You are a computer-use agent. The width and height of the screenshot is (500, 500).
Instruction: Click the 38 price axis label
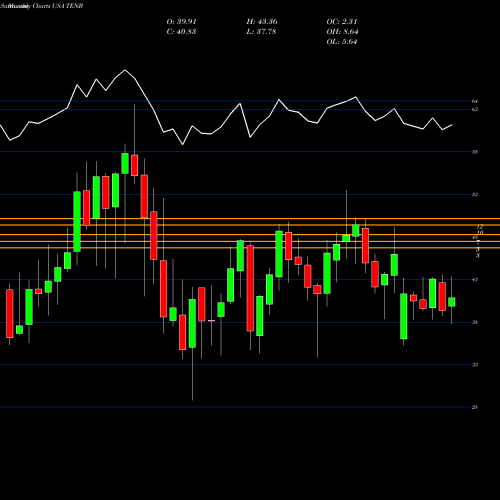tap(475, 322)
